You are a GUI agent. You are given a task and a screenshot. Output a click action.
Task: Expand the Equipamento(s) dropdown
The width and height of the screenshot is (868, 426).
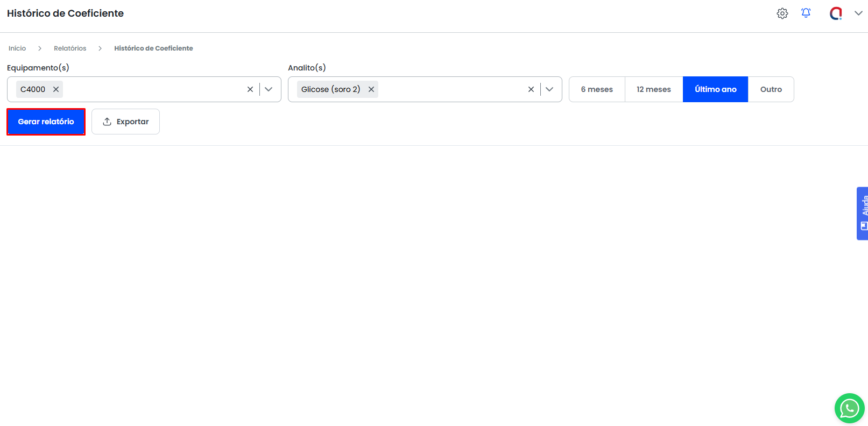(269, 89)
